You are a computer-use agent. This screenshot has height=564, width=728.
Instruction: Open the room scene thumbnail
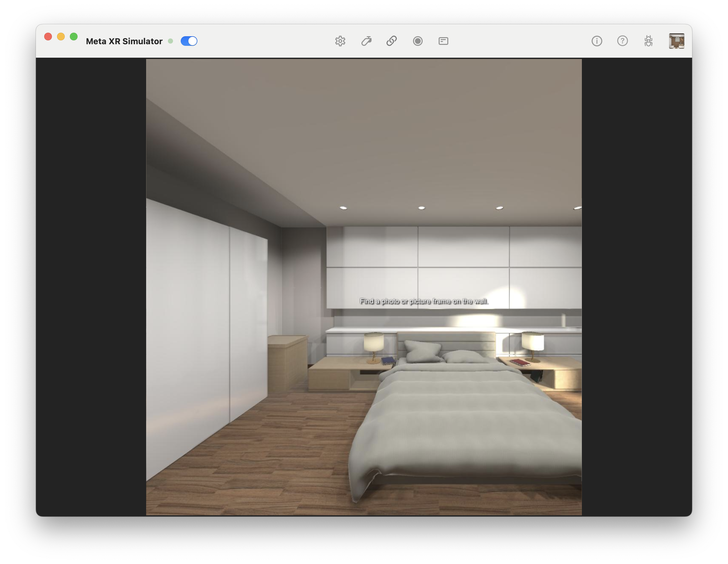coord(676,41)
